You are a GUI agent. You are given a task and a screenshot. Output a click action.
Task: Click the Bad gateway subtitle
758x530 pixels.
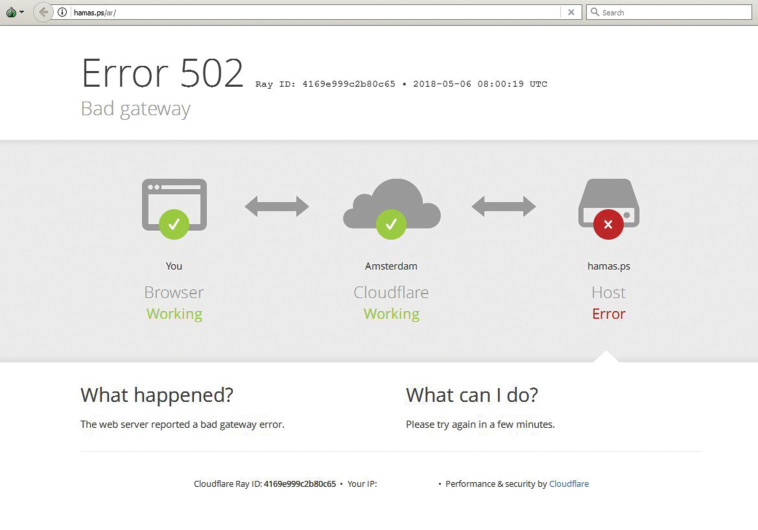(135, 109)
